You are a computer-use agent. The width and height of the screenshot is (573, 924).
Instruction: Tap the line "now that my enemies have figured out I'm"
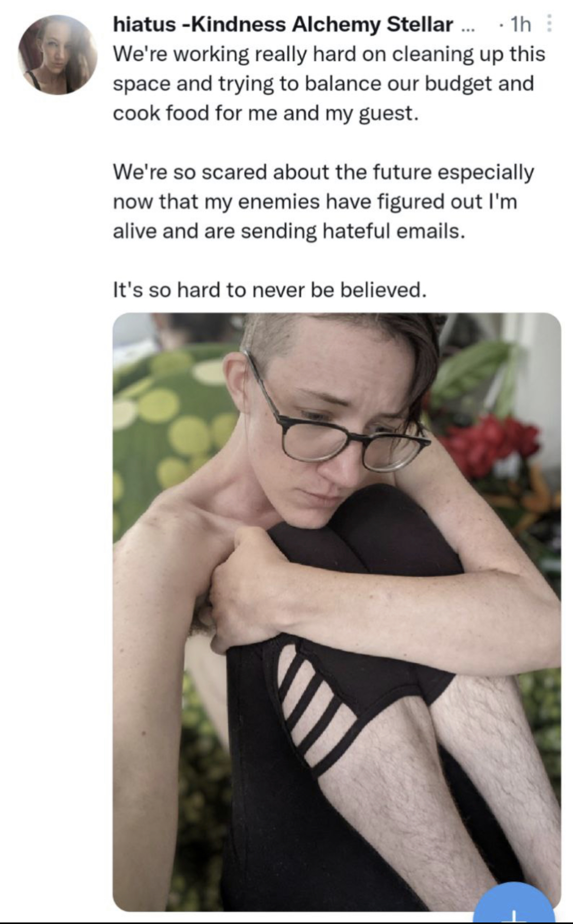tap(315, 202)
